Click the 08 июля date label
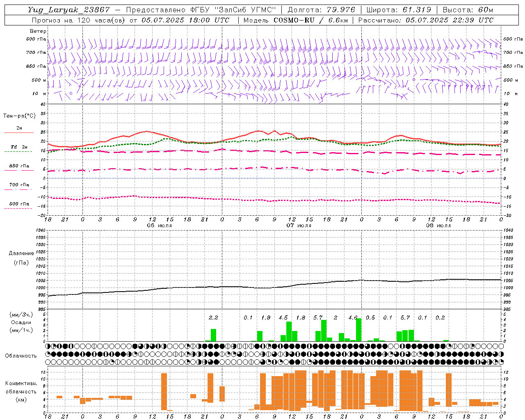Image resolution: width=525 pixels, height=420 pixels. point(438,226)
